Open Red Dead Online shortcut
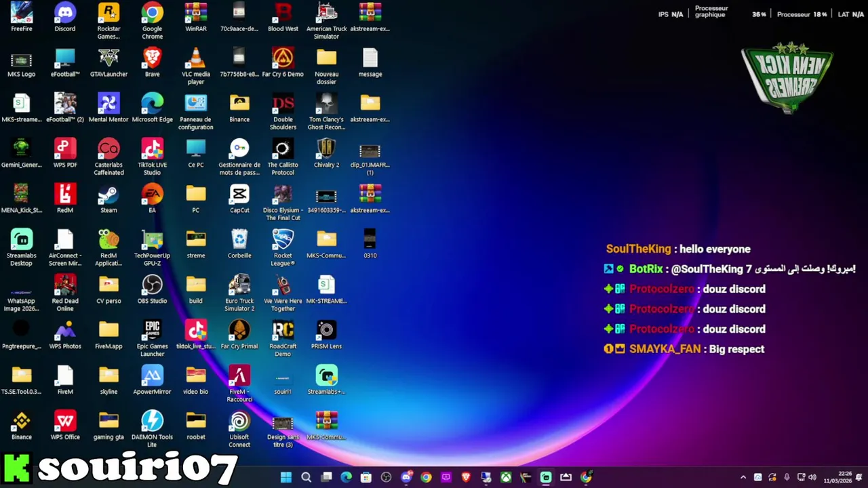 point(65,293)
